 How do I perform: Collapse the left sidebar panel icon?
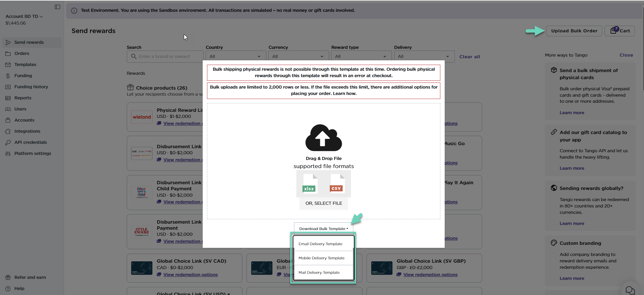[57, 7]
